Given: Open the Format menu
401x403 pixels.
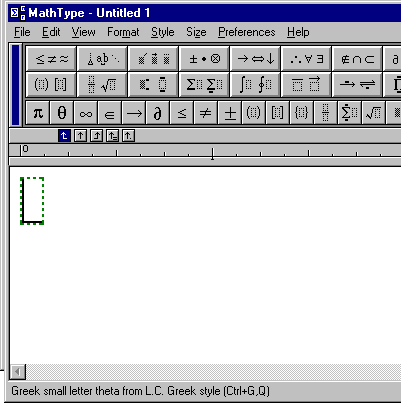Looking at the screenshot, I should coord(123,32).
